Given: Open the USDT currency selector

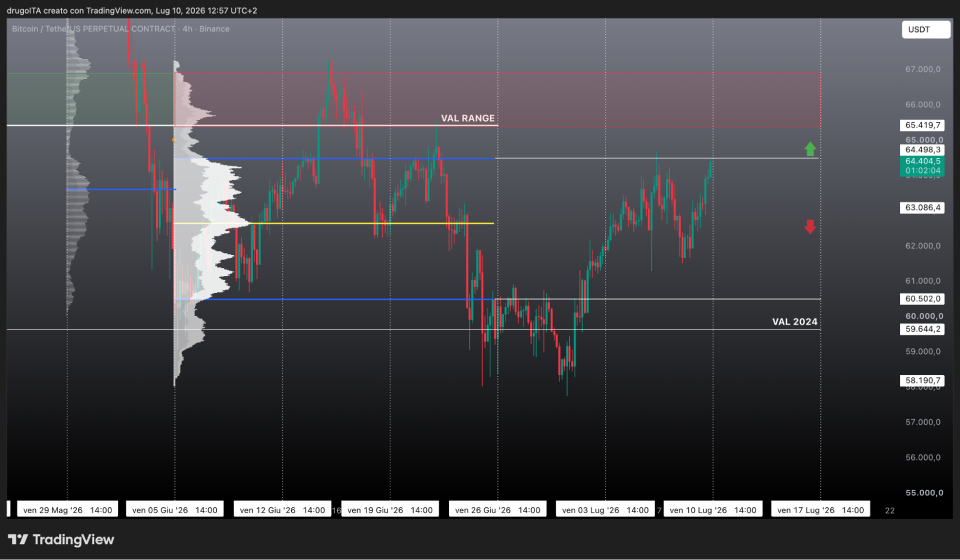Looking at the screenshot, I should (925, 29).
